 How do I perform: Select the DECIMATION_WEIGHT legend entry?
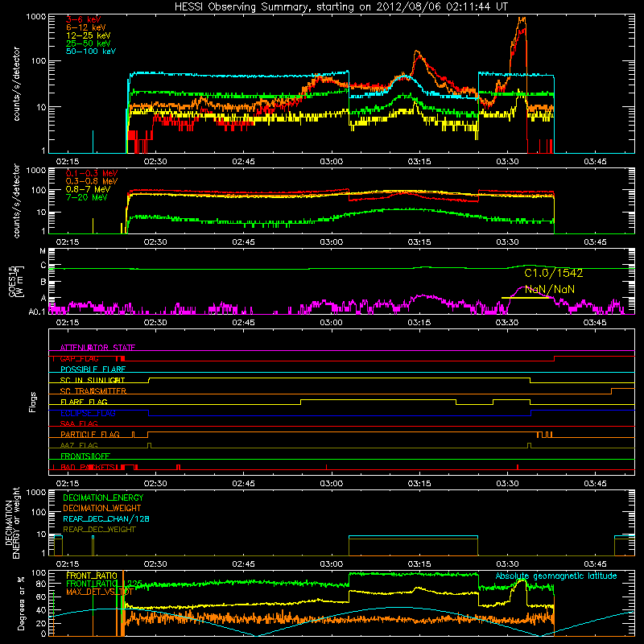click(x=102, y=509)
